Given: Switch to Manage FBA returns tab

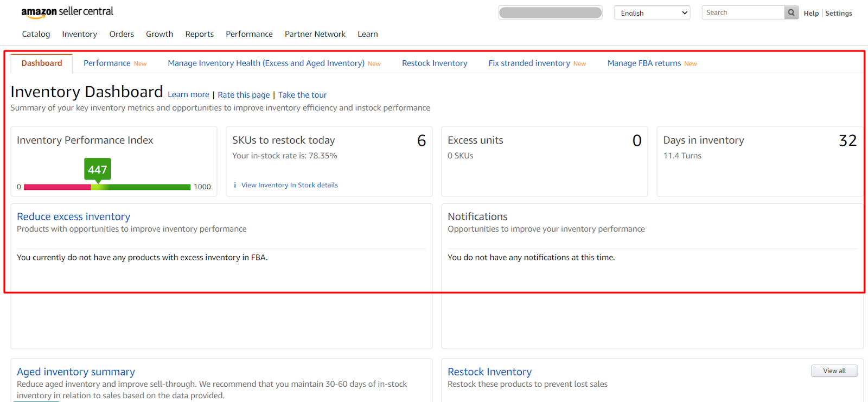Looking at the screenshot, I should point(652,63).
